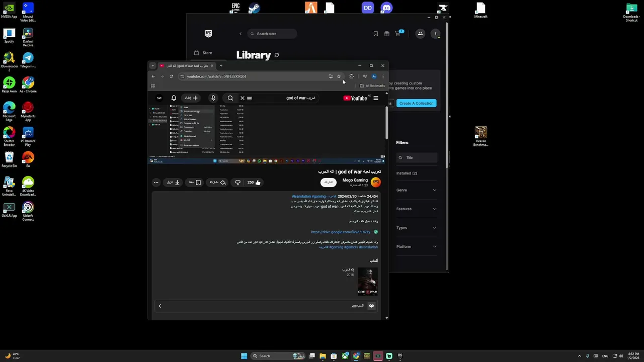Show hidden tray icons chevron

579,356
